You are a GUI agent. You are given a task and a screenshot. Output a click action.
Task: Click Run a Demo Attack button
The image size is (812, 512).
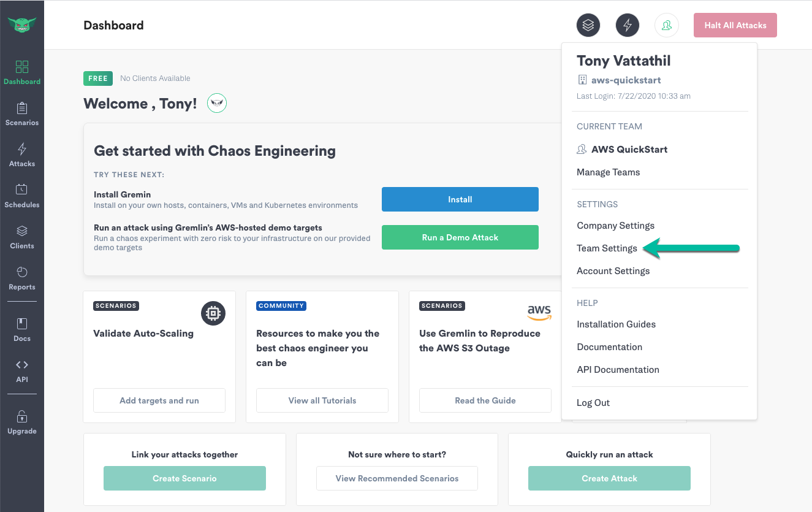coord(460,237)
